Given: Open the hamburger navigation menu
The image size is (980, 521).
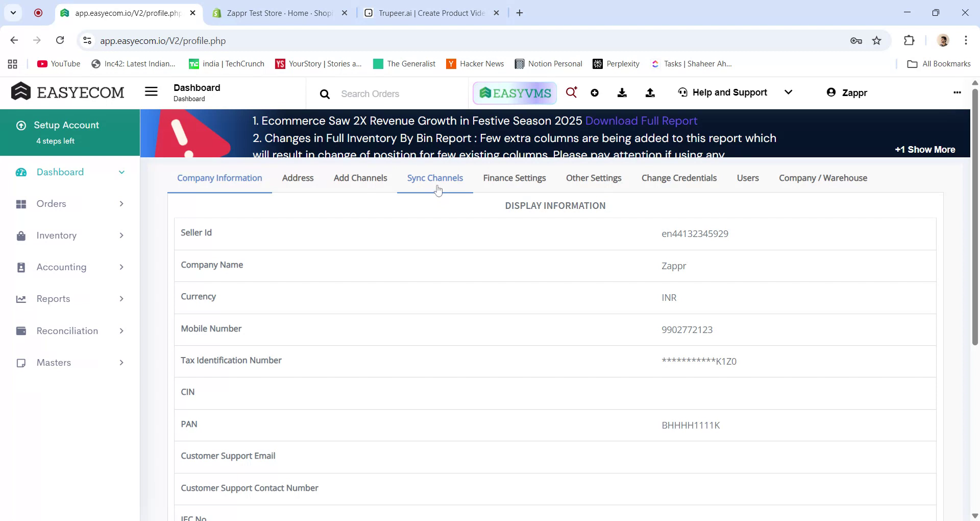Looking at the screenshot, I should (151, 91).
